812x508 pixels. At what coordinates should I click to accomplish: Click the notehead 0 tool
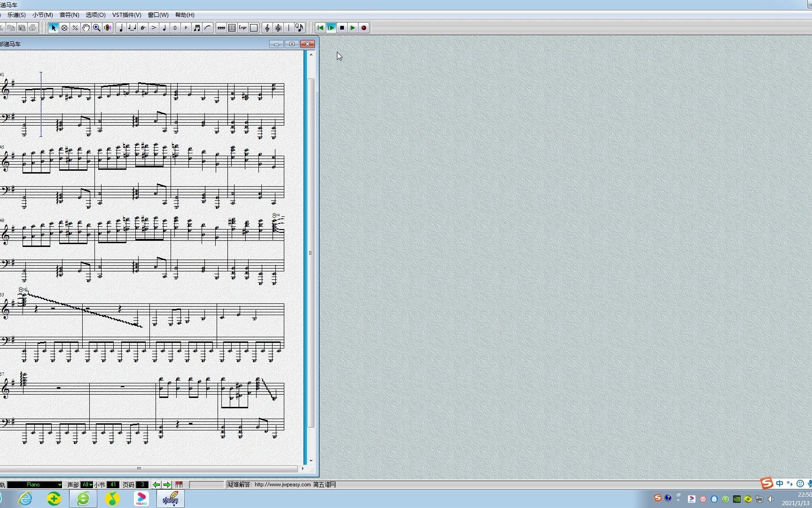tap(175, 28)
